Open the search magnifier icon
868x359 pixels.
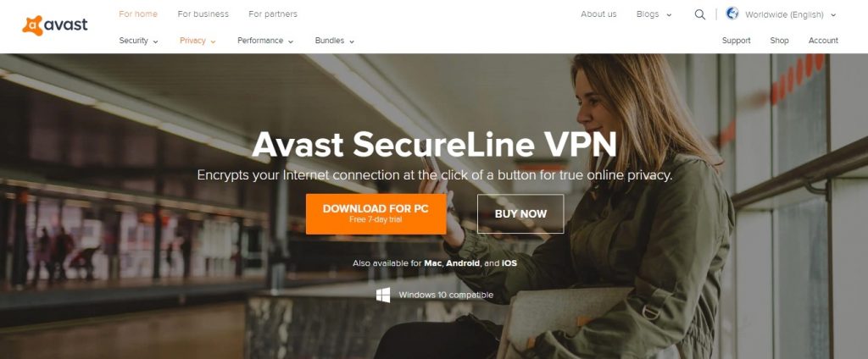click(x=699, y=15)
